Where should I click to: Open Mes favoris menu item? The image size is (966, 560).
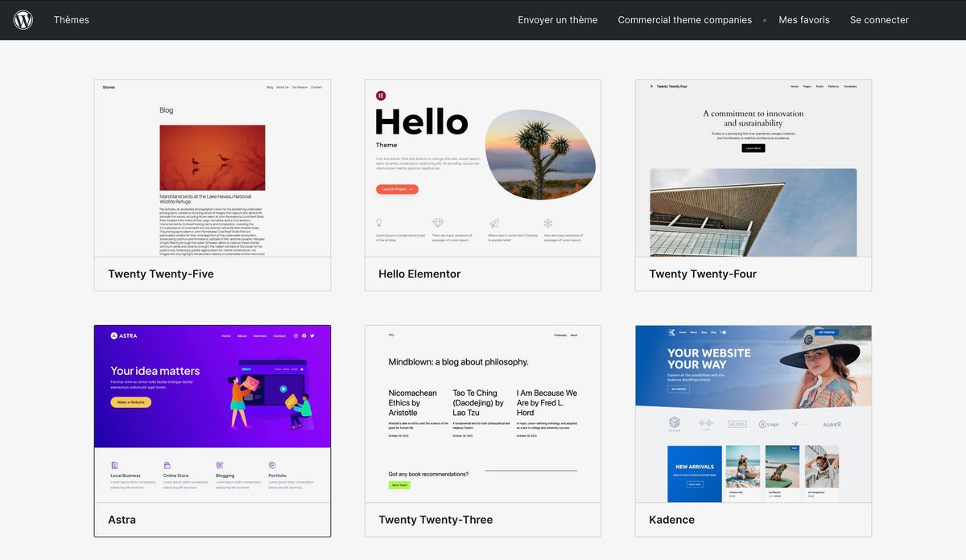click(x=804, y=20)
